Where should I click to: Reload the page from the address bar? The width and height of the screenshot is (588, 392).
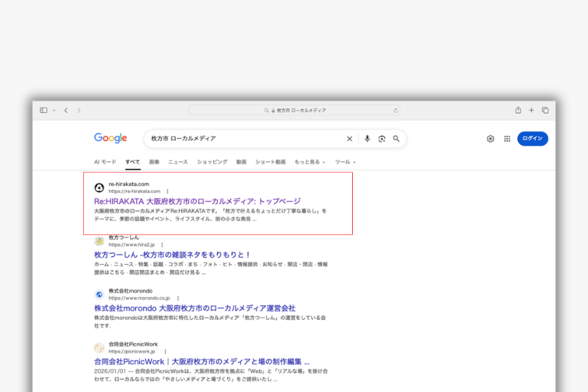click(x=395, y=111)
